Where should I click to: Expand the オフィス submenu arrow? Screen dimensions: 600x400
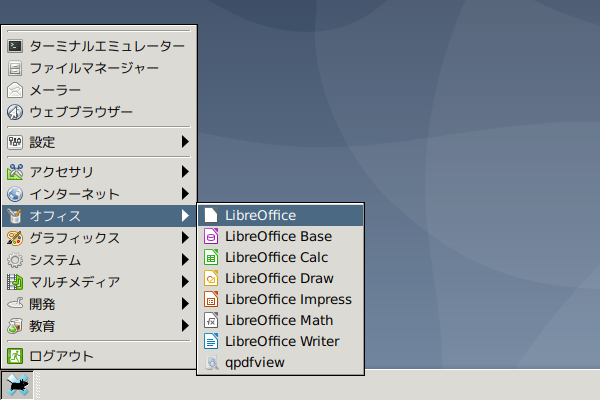click(x=185, y=216)
